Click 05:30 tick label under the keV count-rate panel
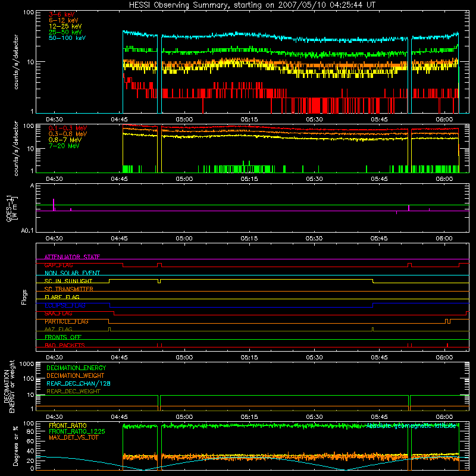The height and width of the screenshot is (476, 476). [314, 120]
